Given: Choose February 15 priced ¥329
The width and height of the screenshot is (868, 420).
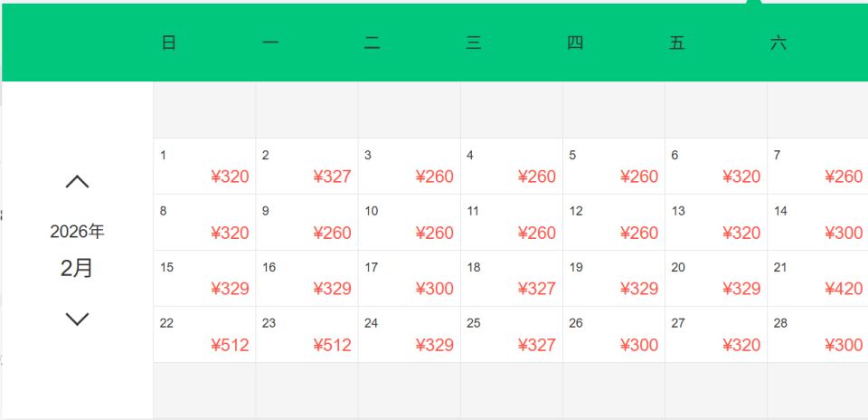Looking at the screenshot, I should click(x=204, y=279).
